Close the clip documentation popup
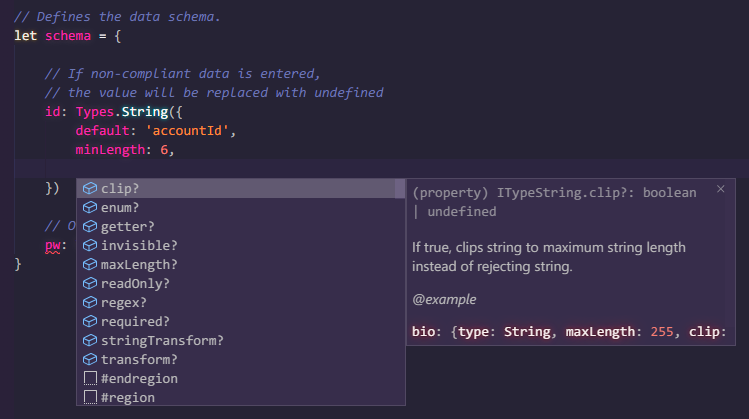Screen dimensions: 749x419 point(720,189)
